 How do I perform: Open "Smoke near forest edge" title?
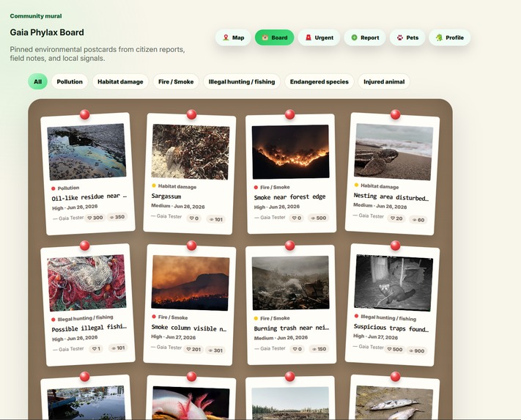(289, 197)
